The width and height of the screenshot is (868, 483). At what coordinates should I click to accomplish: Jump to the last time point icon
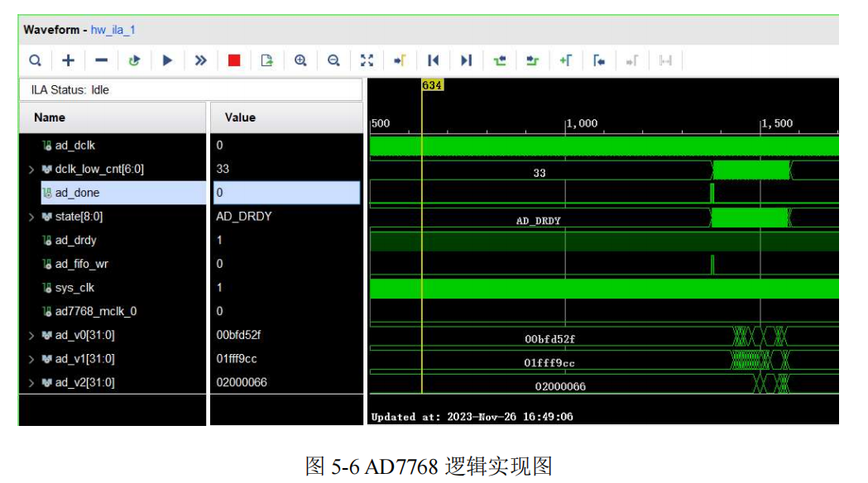(466, 60)
